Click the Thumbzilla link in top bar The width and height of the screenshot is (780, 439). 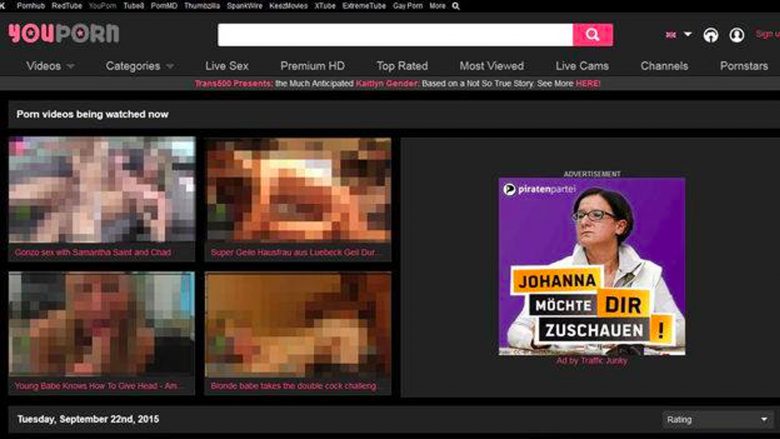tap(201, 6)
